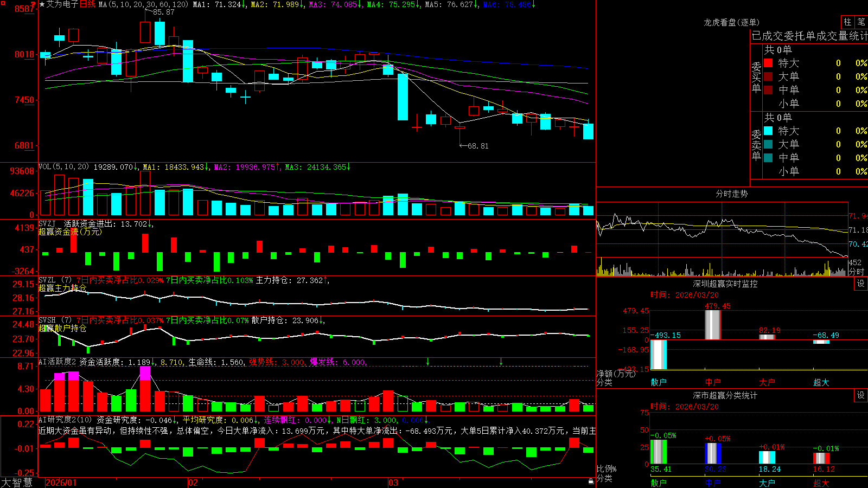The image size is (868, 488).
Task: Click the 超大 bar showing -68.49
Action: [821, 342]
